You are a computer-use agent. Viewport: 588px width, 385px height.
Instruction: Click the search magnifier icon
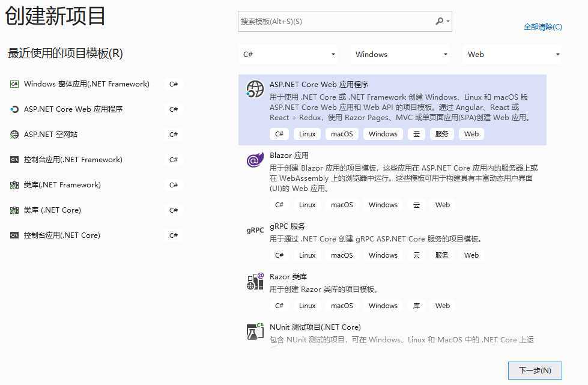(439, 22)
